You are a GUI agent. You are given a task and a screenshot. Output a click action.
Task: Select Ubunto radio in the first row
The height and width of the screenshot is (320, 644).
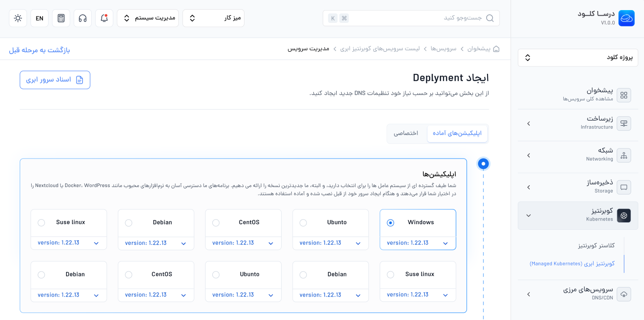click(x=303, y=223)
